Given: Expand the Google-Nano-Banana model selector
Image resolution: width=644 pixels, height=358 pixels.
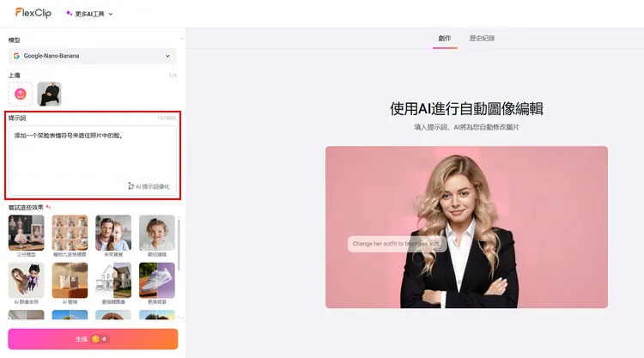Looking at the screenshot, I should 92,56.
